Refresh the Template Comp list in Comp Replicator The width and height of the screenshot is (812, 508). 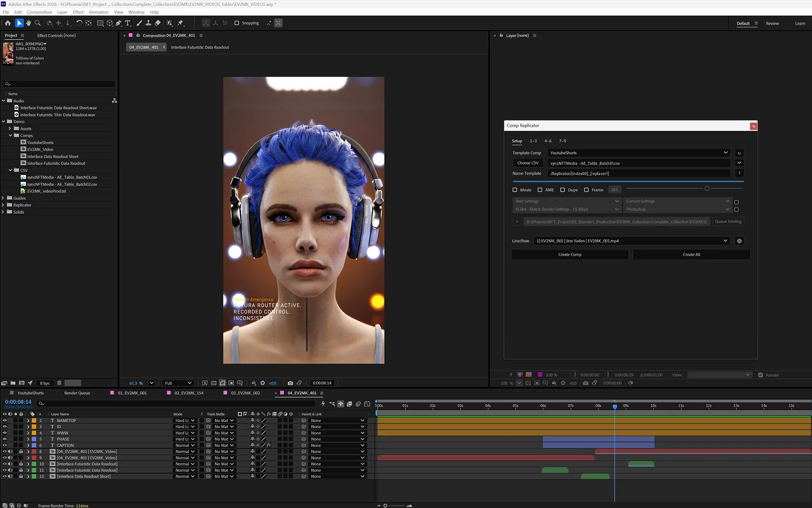pos(739,153)
